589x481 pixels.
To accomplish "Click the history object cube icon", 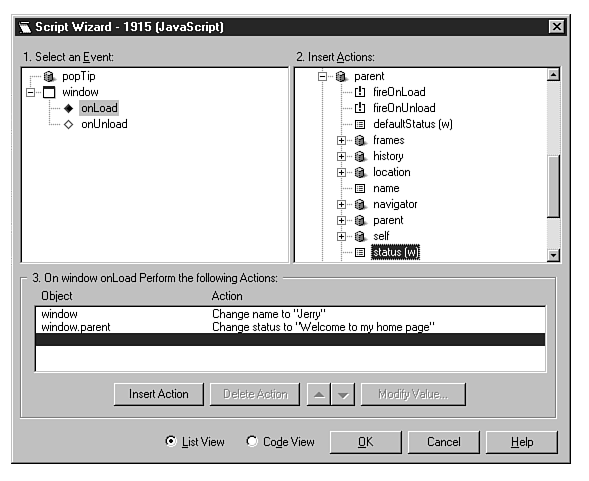I will click(x=360, y=156).
